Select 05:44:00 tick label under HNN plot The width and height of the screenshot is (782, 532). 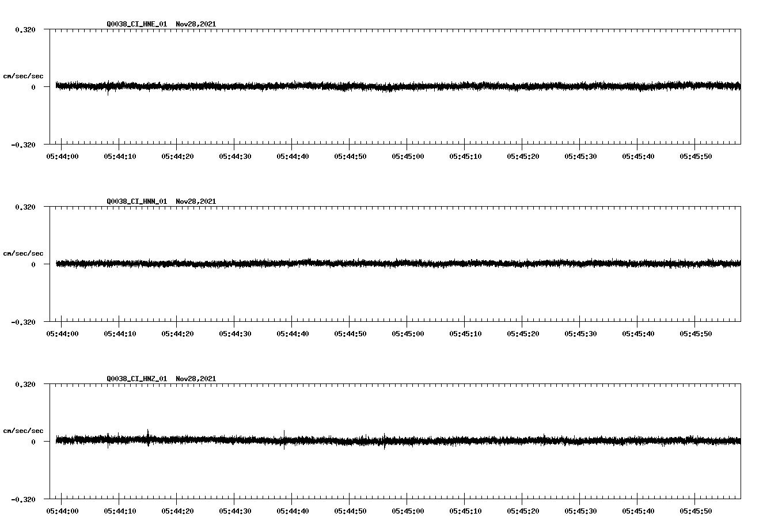point(62,334)
